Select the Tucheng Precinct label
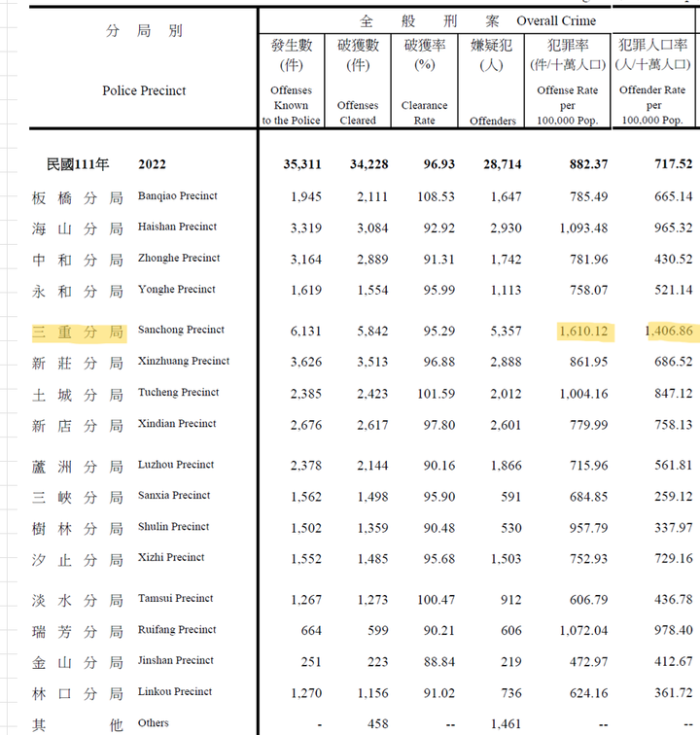 (x=178, y=393)
